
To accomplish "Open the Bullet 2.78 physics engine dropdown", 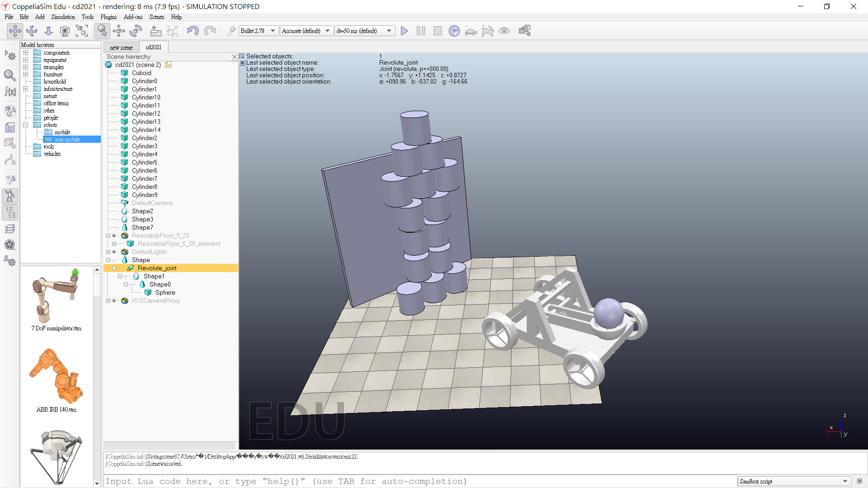I will [258, 31].
